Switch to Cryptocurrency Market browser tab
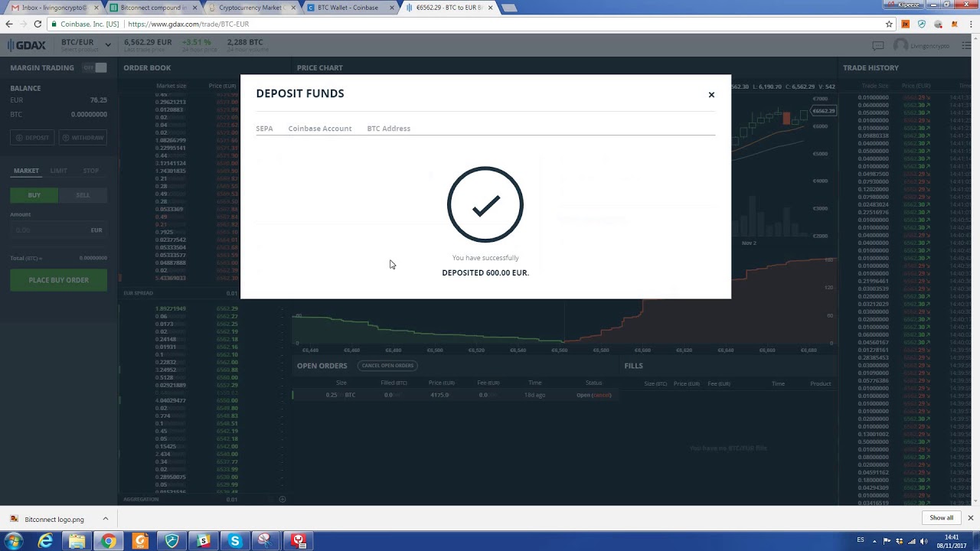This screenshot has width=980, height=551. click(251, 8)
